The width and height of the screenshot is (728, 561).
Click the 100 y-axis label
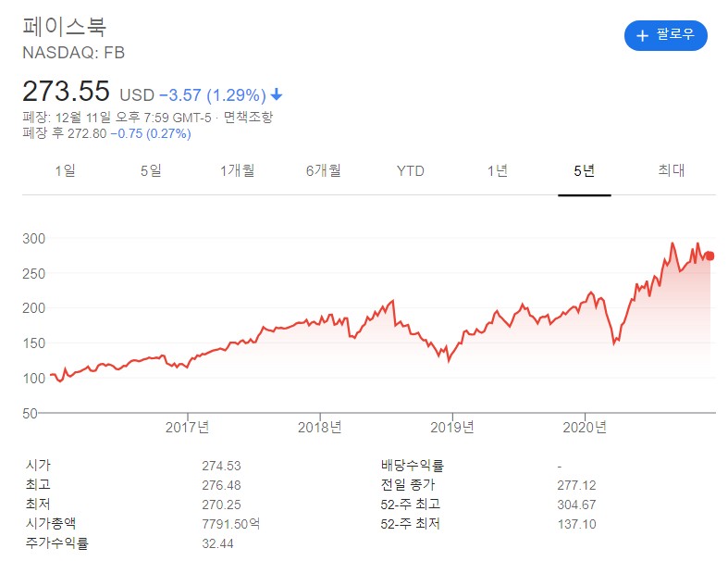click(x=34, y=379)
